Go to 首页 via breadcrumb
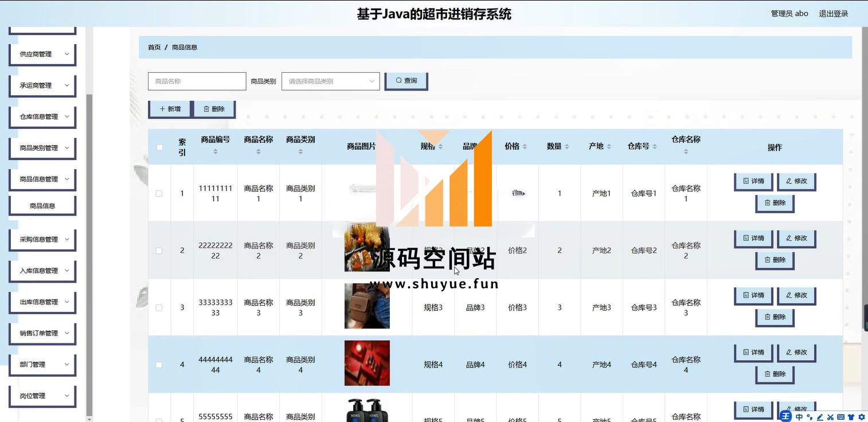The width and height of the screenshot is (868, 422). pos(154,48)
